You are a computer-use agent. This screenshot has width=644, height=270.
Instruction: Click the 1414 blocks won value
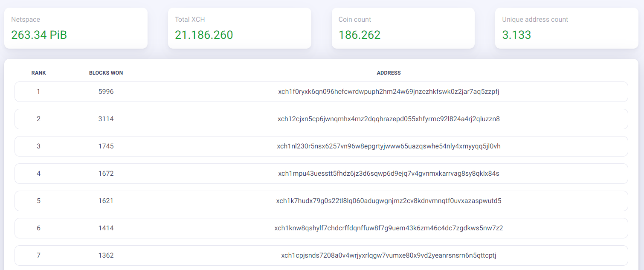pyautogui.click(x=106, y=228)
